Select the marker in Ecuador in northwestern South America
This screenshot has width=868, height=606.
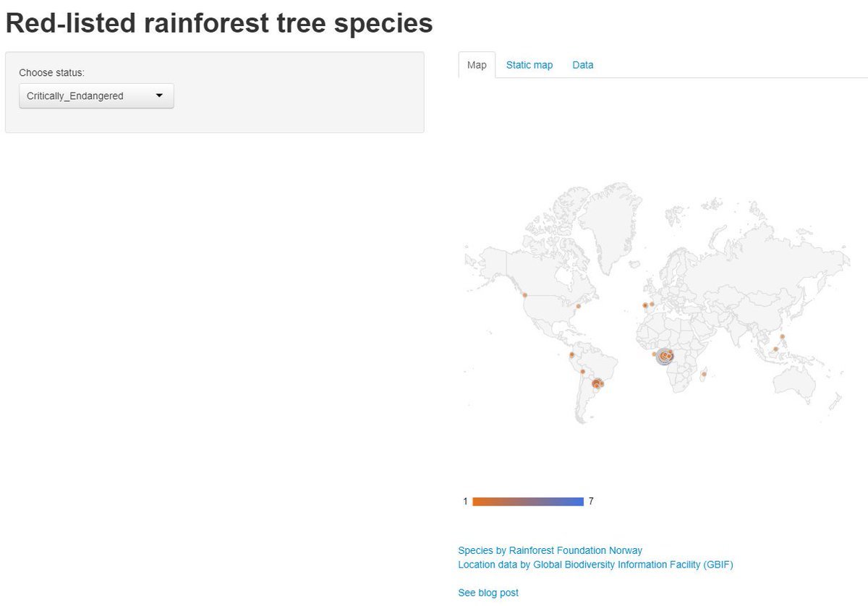[571, 355]
